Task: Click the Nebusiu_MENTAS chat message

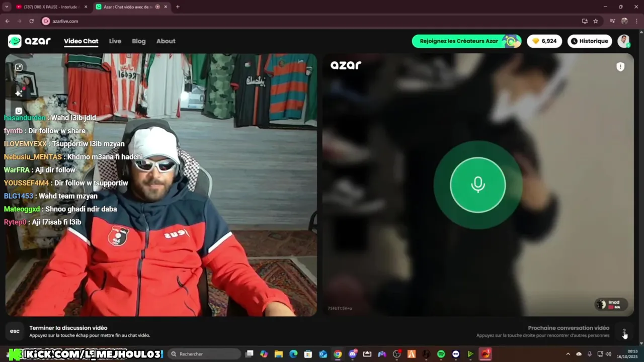Action: tap(73, 157)
